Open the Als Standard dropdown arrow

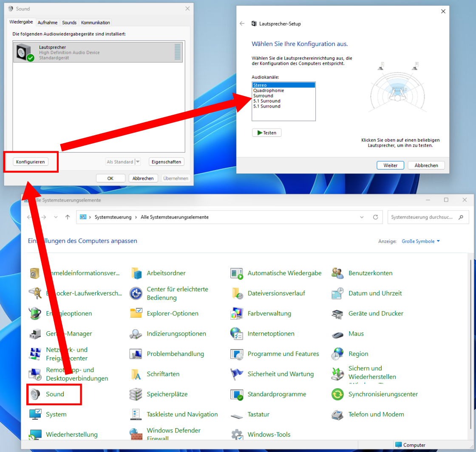[138, 162]
